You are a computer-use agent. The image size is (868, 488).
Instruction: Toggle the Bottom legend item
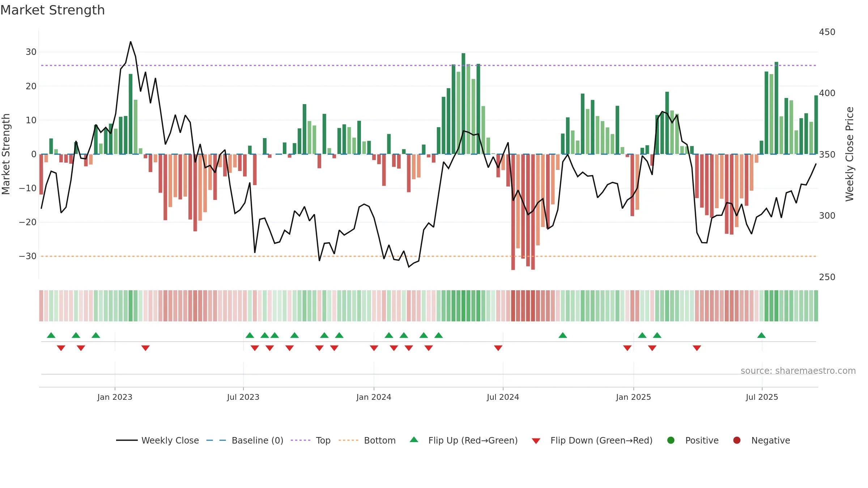point(367,440)
